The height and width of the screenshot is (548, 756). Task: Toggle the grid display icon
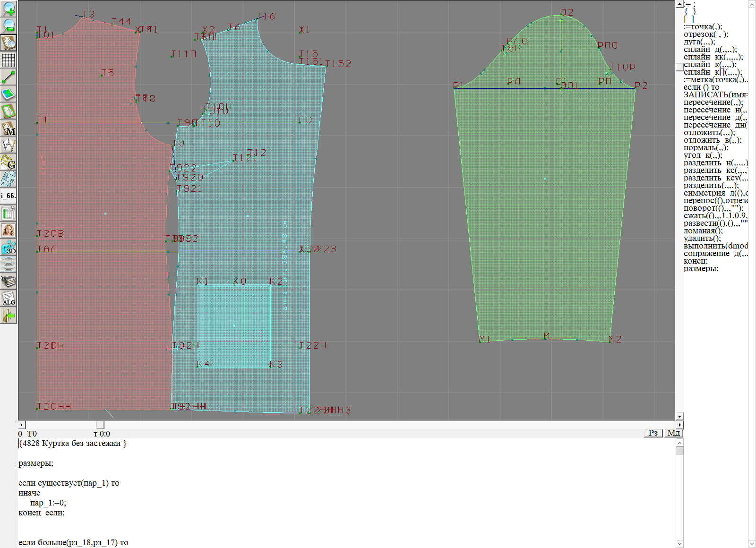point(9,60)
